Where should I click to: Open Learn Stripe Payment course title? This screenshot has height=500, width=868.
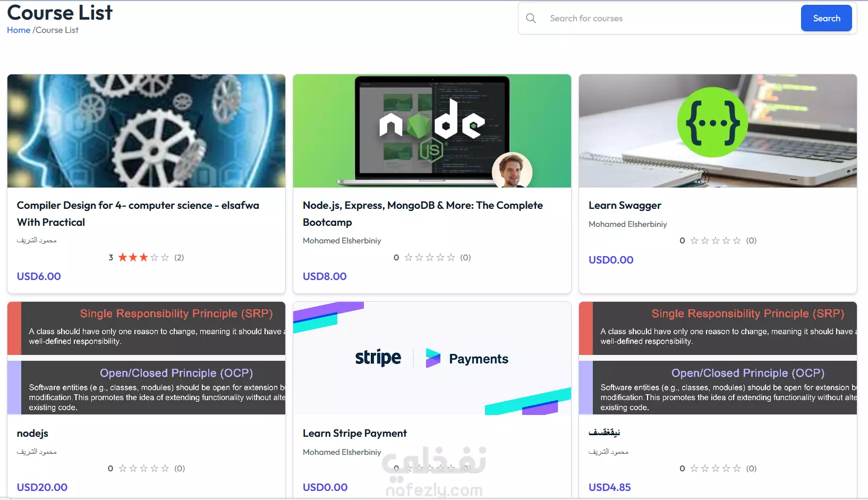355,433
